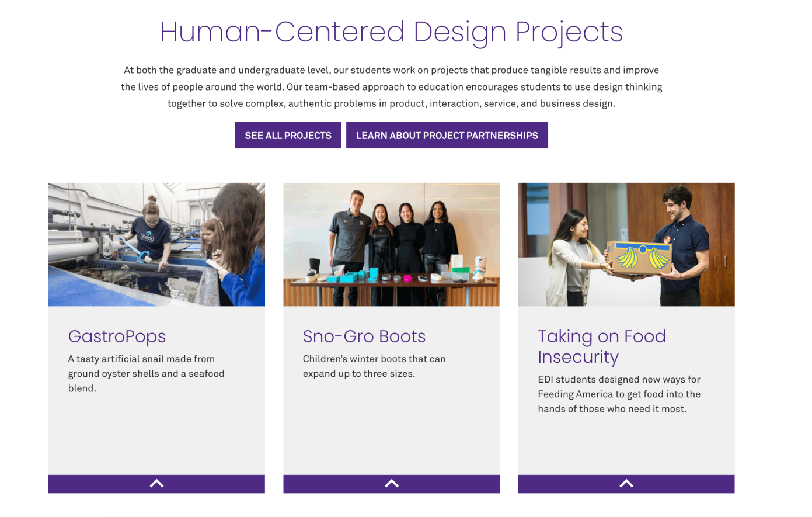Click the boot prototypes table in the team photo
This screenshot has width=812, height=517.
[392, 283]
